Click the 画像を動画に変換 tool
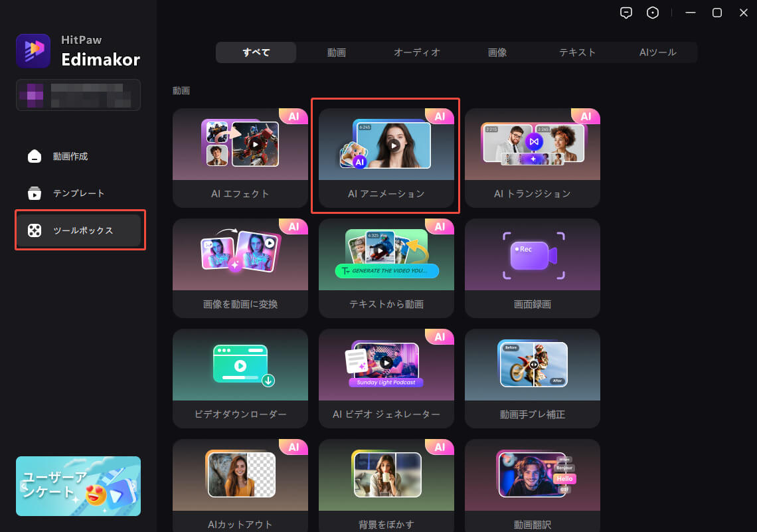Viewport: 757px width, 532px height. click(x=240, y=268)
